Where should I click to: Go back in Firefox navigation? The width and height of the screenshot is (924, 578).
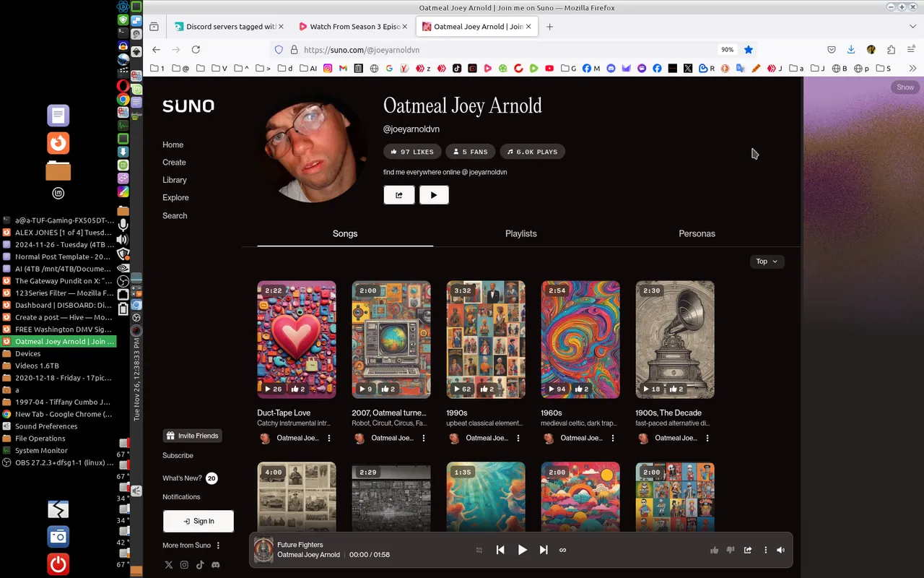pyautogui.click(x=157, y=50)
